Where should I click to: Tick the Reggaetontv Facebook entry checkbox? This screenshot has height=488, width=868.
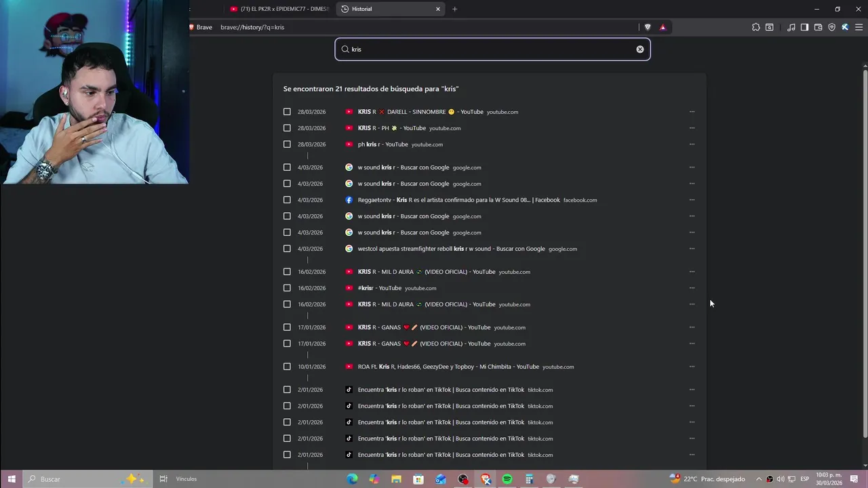point(287,200)
